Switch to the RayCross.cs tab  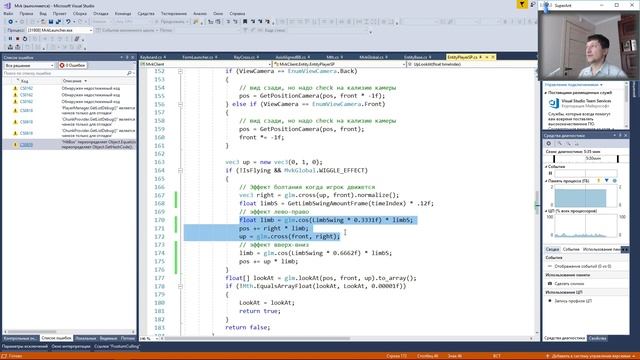(246, 57)
